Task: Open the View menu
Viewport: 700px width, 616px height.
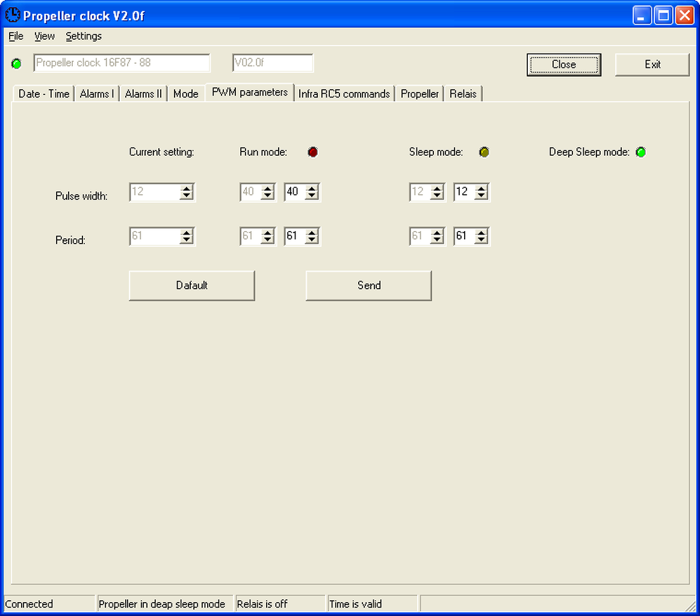Action: point(44,36)
